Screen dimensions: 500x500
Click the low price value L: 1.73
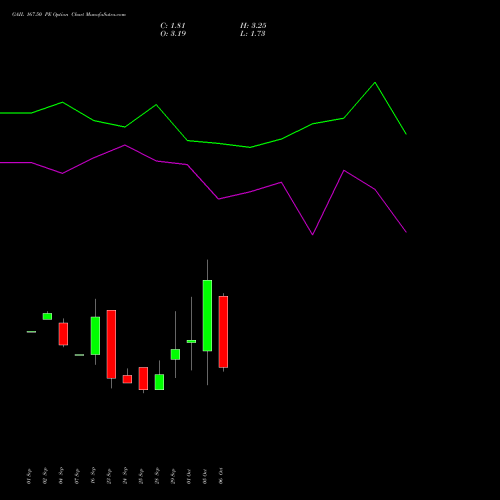[253, 34]
